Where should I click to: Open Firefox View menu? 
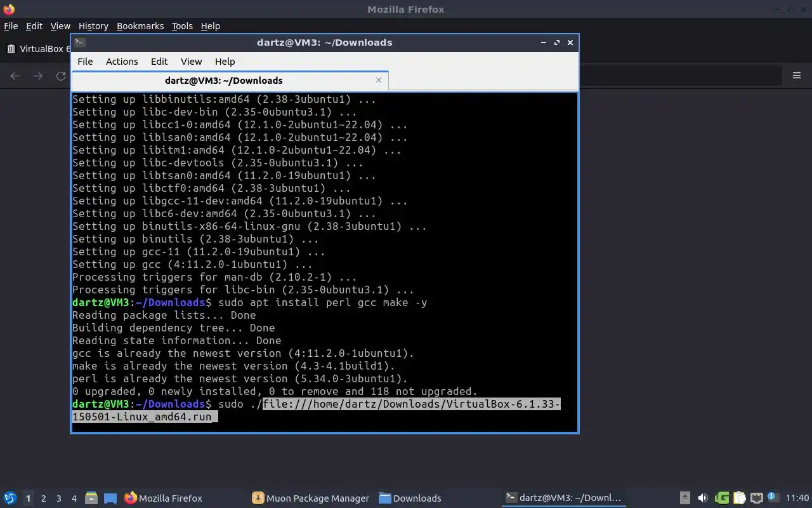coord(60,26)
